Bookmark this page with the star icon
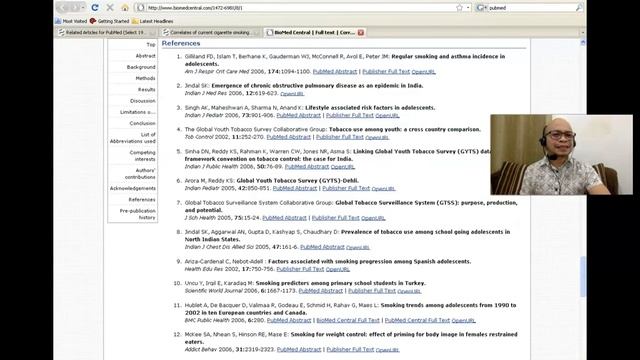 coord(460,7)
